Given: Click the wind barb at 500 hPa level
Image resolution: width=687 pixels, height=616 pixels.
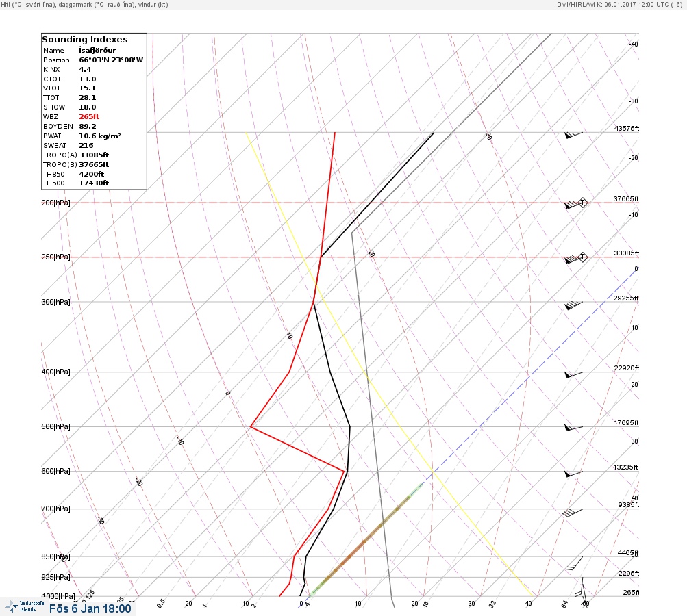Looking at the screenshot, I should [573, 428].
